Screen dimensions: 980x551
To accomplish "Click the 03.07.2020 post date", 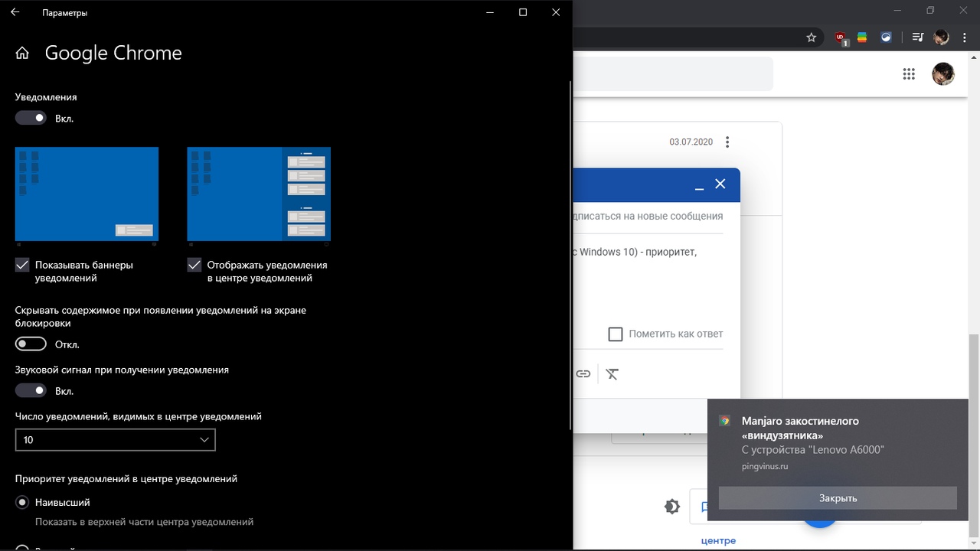I will pyautogui.click(x=691, y=142).
